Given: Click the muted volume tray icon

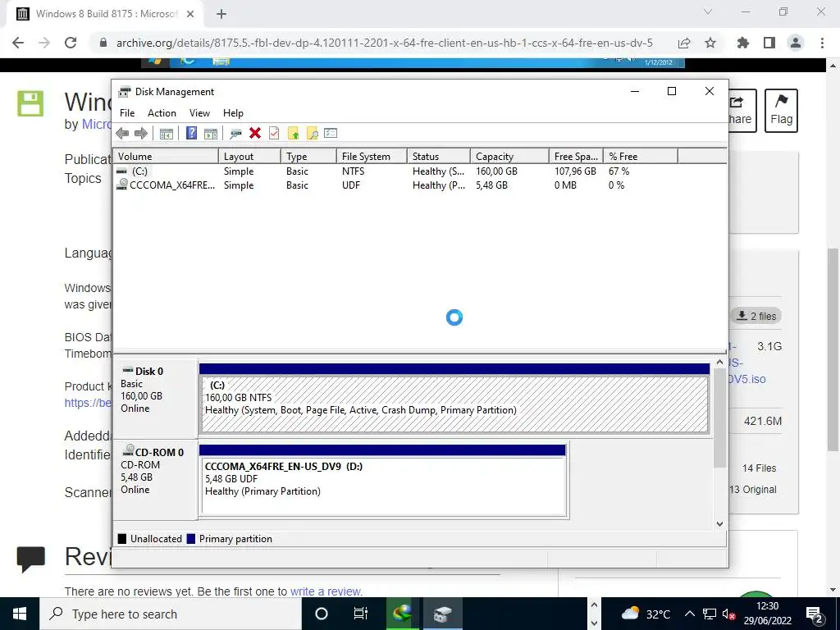Looking at the screenshot, I should [x=728, y=614].
